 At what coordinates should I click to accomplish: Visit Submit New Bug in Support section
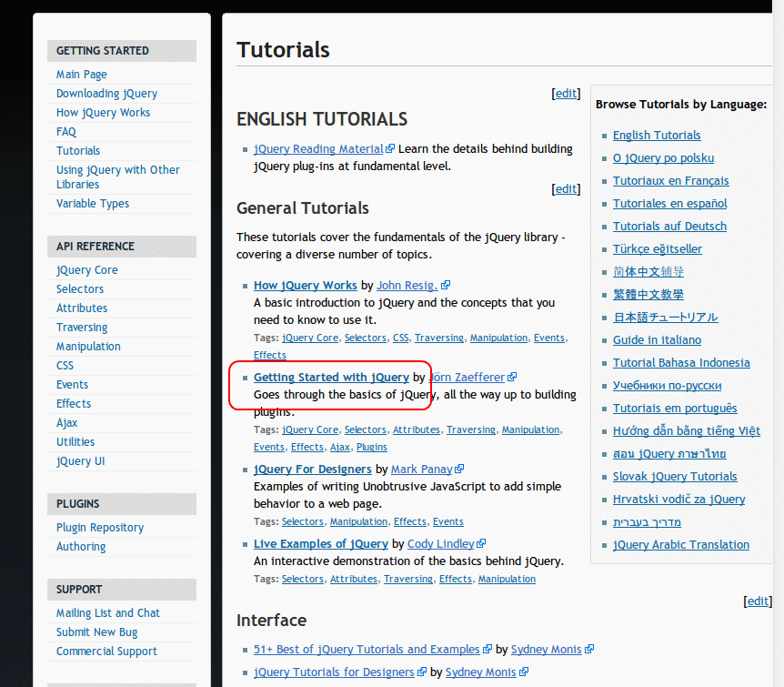(x=97, y=632)
